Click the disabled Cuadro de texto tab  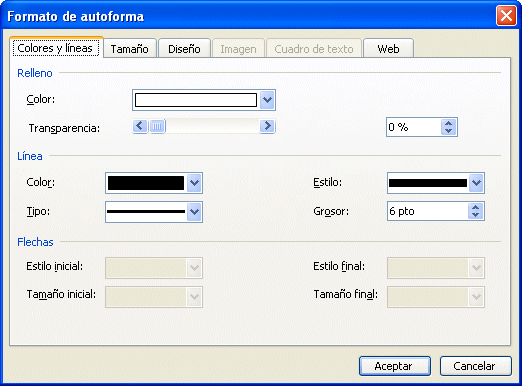click(x=314, y=49)
